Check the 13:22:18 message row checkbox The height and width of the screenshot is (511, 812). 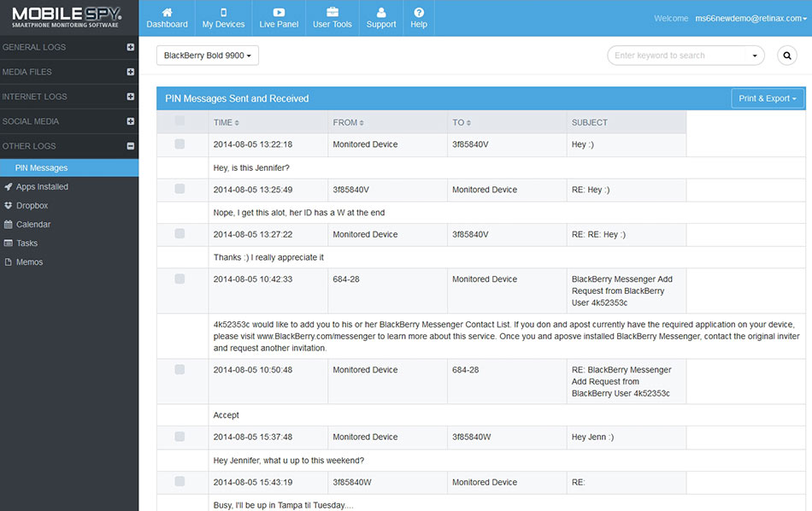[x=179, y=144]
